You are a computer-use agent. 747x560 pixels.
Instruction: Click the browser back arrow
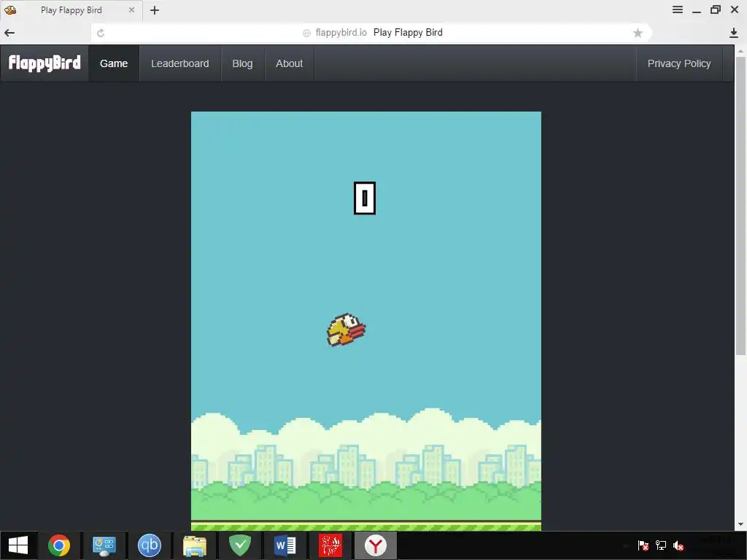9,33
